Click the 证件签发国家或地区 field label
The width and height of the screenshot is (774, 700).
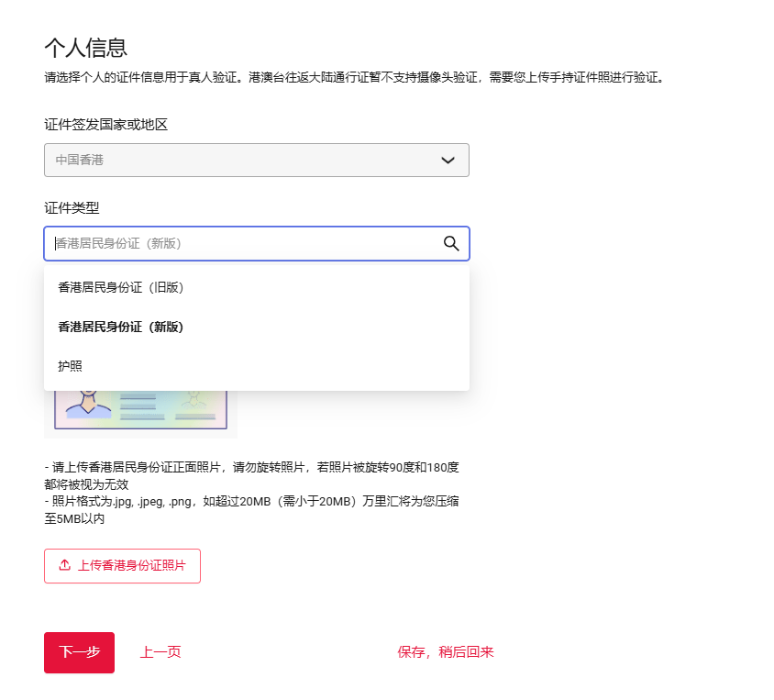106,125
